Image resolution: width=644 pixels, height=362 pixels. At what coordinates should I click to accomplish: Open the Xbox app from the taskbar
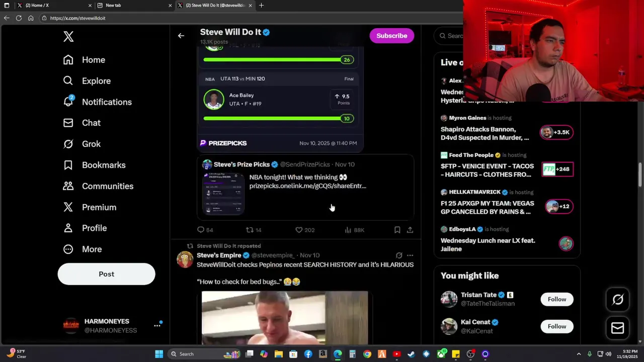(441, 354)
